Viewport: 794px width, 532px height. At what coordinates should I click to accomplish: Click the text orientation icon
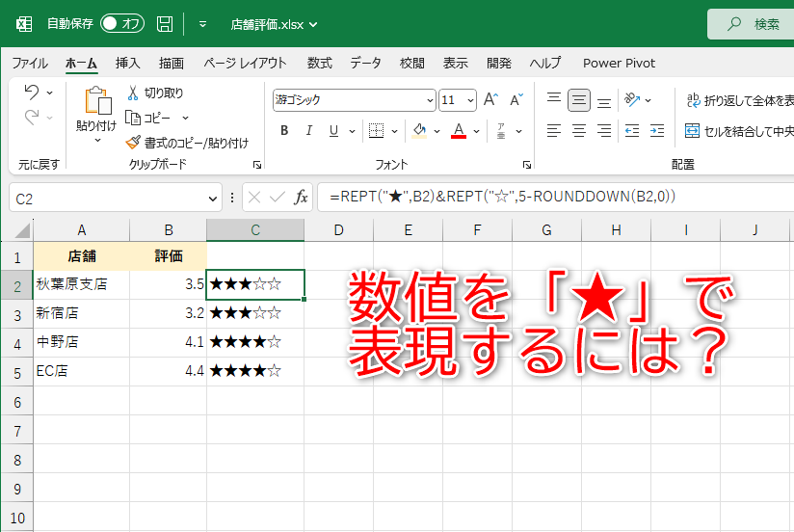click(632, 99)
